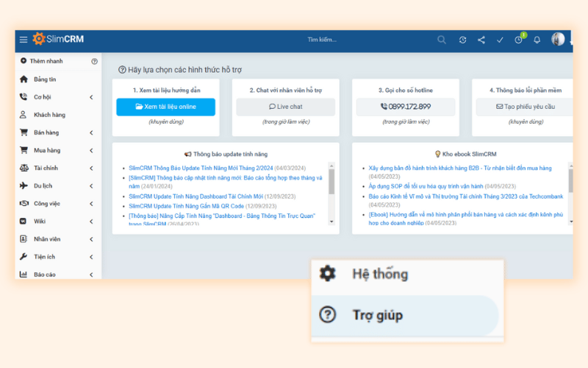588x368 pixels.
Task: Open the Báo cáo tổng hợp theo tháng link
Action: click(226, 182)
